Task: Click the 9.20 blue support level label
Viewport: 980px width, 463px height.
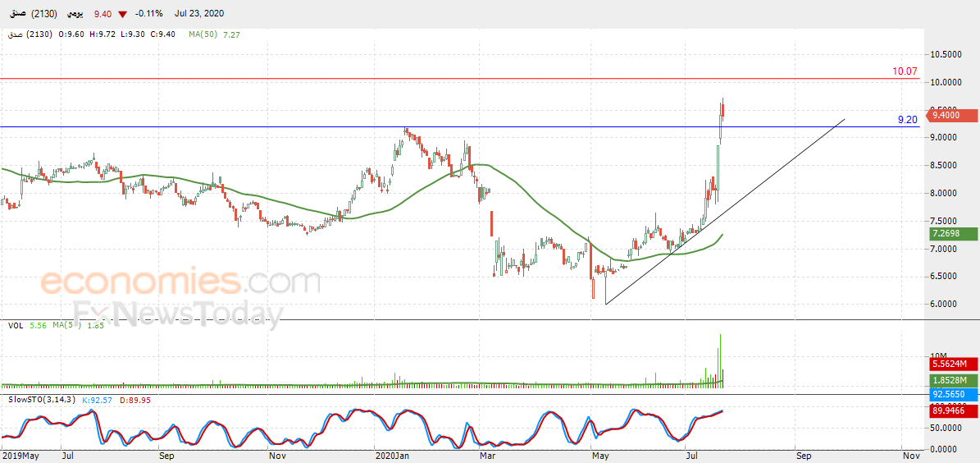Action: (x=909, y=120)
